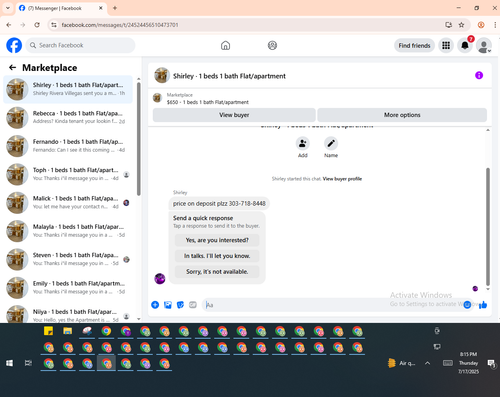Open the site information icon
500x397 pixels.
click(x=54, y=25)
